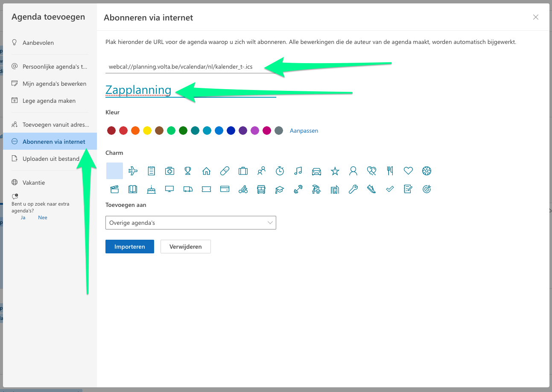Open Aanbevolen in the sidebar
This screenshot has height=392, width=552.
tap(50, 43)
